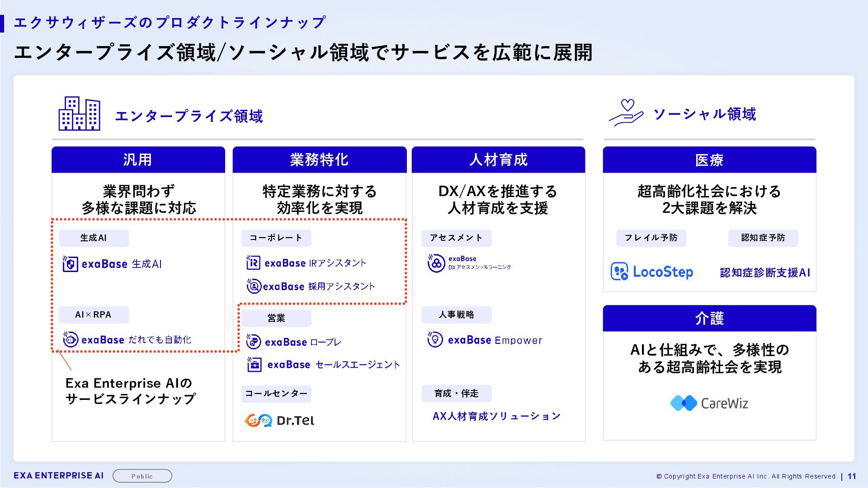868x488 pixels.
Task: Click the exaBase 採用アシスタント icon
Action: click(254, 286)
